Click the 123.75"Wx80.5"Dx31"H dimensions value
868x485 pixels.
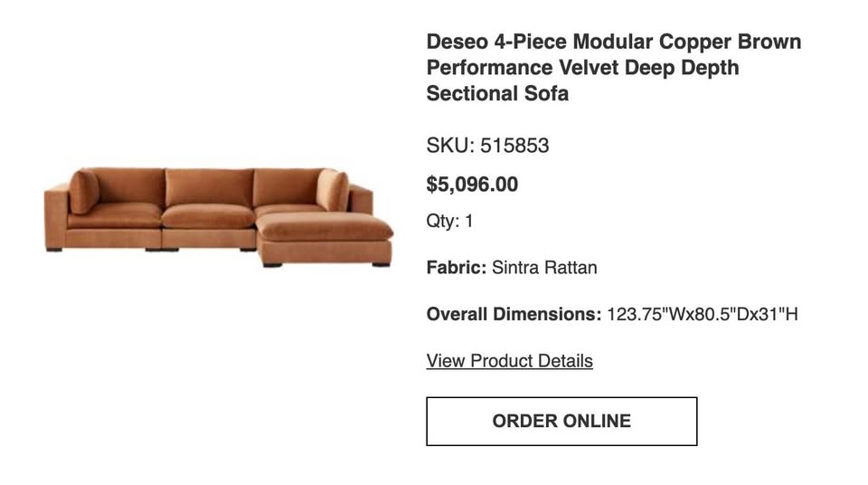click(702, 315)
